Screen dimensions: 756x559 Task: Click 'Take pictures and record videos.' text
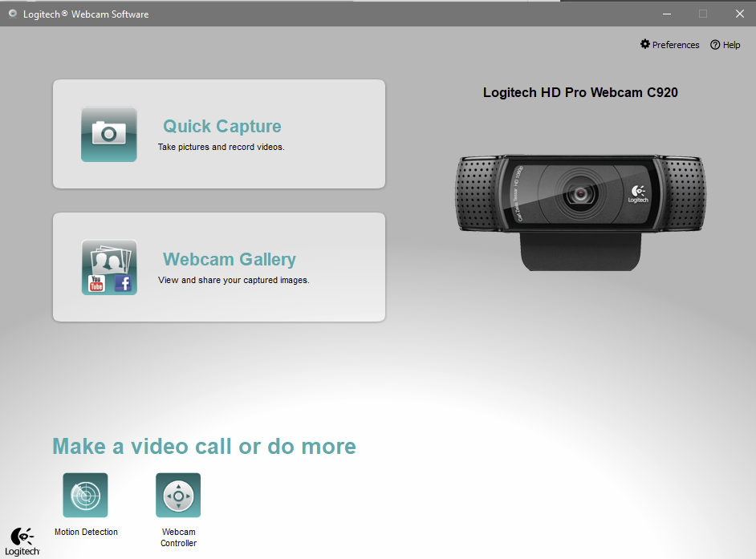(x=222, y=147)
